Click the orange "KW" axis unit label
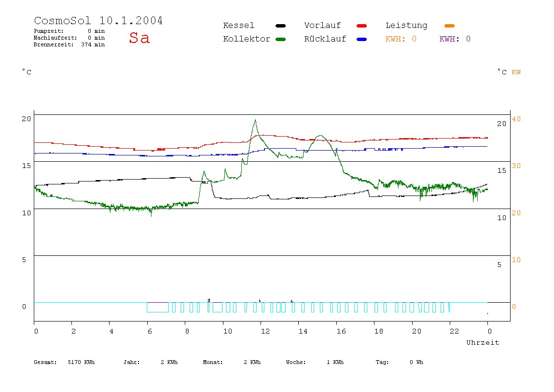The width and height of the screenshot is (554, 392). pos(516,72)
